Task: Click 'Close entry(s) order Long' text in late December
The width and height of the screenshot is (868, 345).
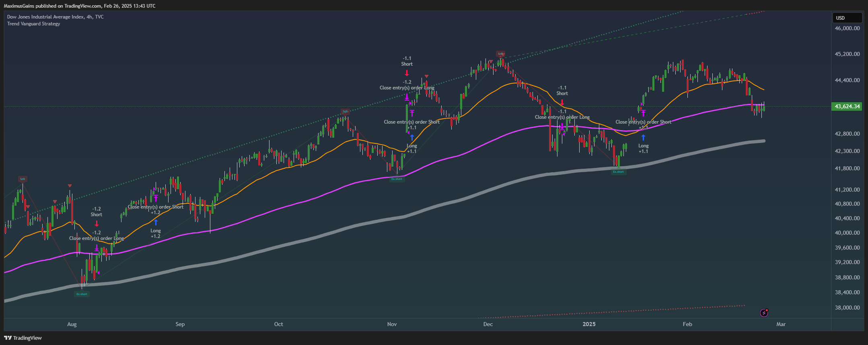Action: 562,117
